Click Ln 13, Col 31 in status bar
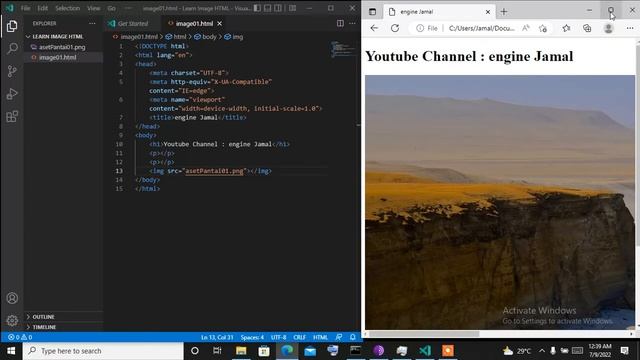This screenshot has width=640, height=360. (217, 337)
